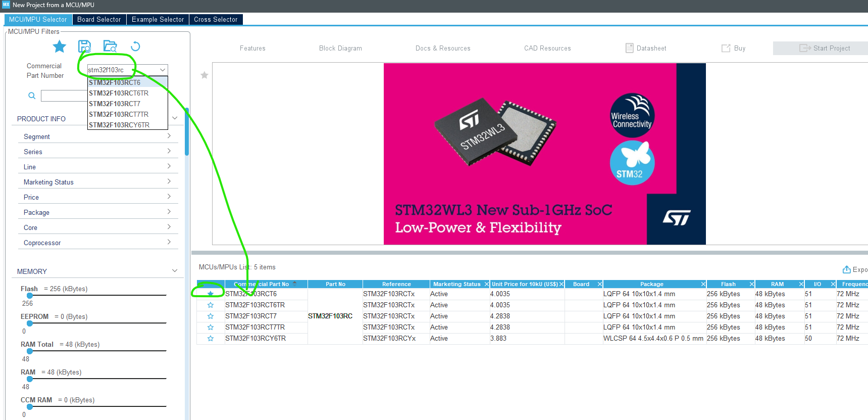Toggle favorite star for STM32F103RCT6TR row
This screenshot has width=868, height=420.
[211, 305]
